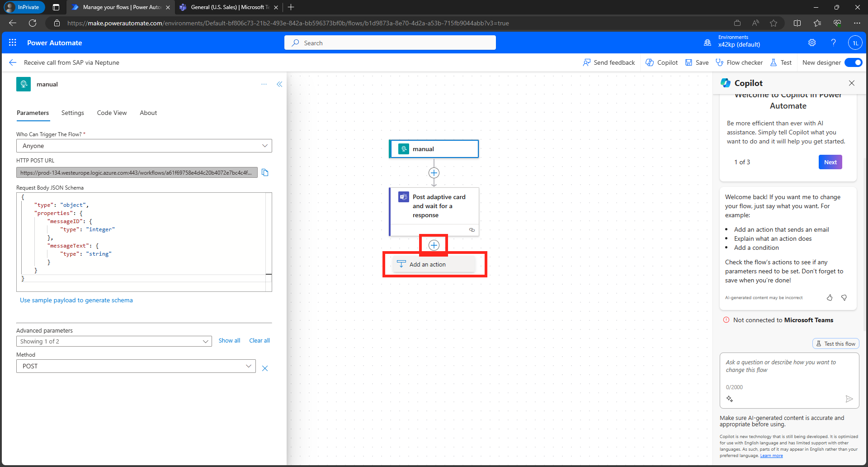
Task: Open Copilot from toolbar
Action: [662, 62]
